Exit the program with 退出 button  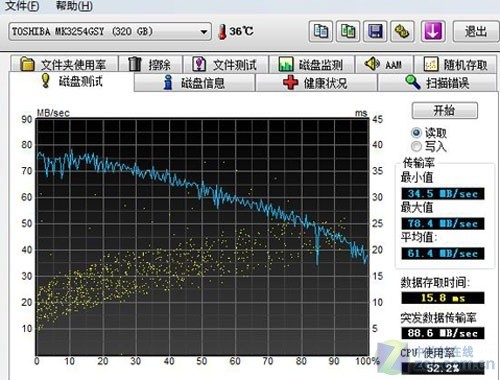[476, 31]
